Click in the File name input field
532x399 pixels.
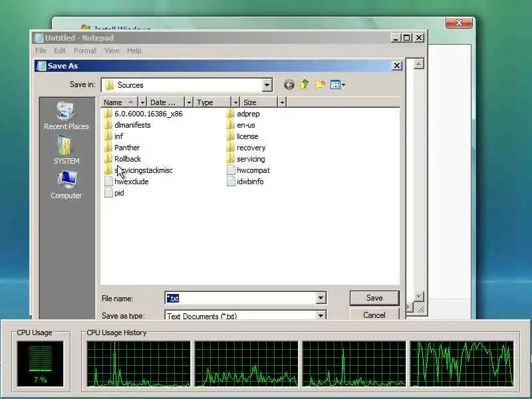[x=241, y=298]
